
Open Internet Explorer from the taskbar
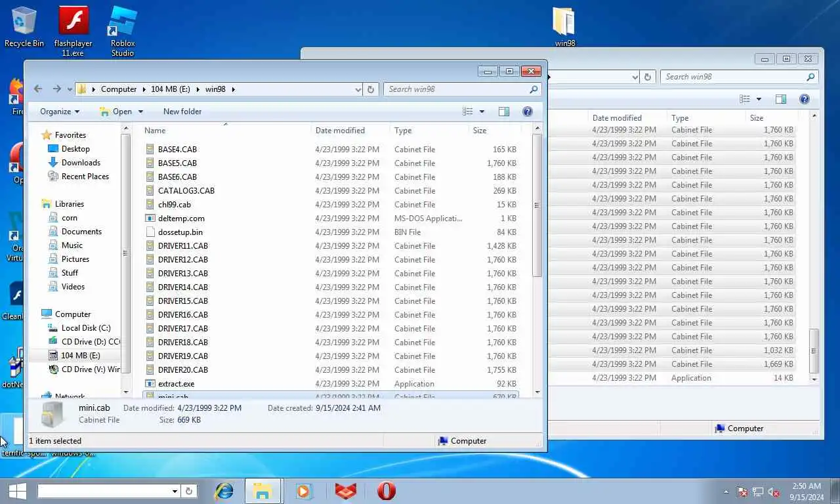coord(224,491)
